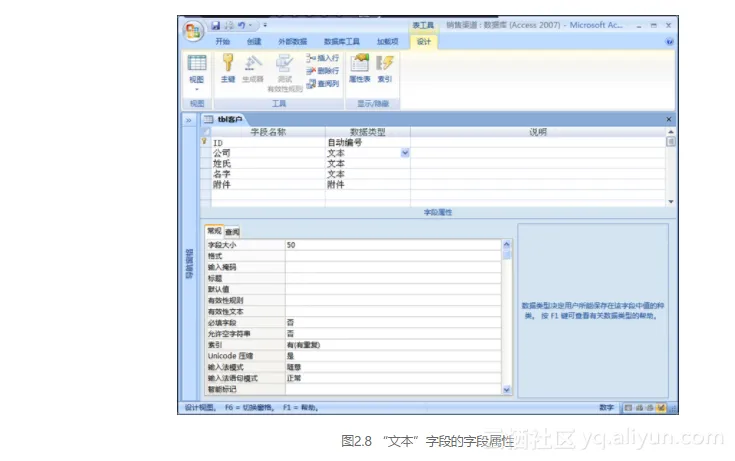Click the 输入法语句模式 property value
This screenshot has height=461, width=735.
pyautogui.click(x=393, y=378)
